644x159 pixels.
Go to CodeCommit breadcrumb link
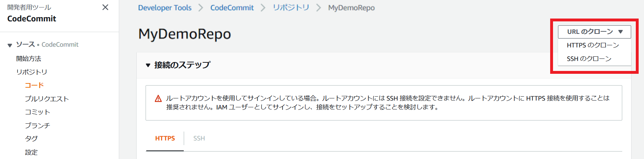[x=232, y=8]
